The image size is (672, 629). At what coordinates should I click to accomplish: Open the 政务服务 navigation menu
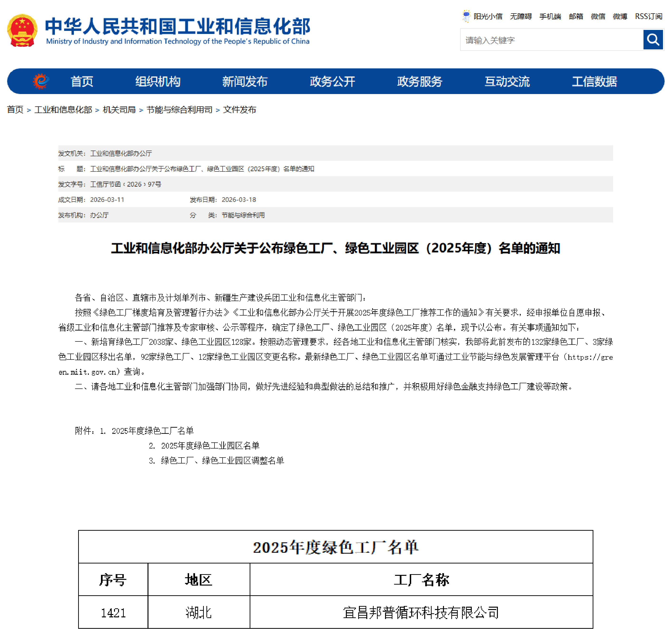pos(419,81)
